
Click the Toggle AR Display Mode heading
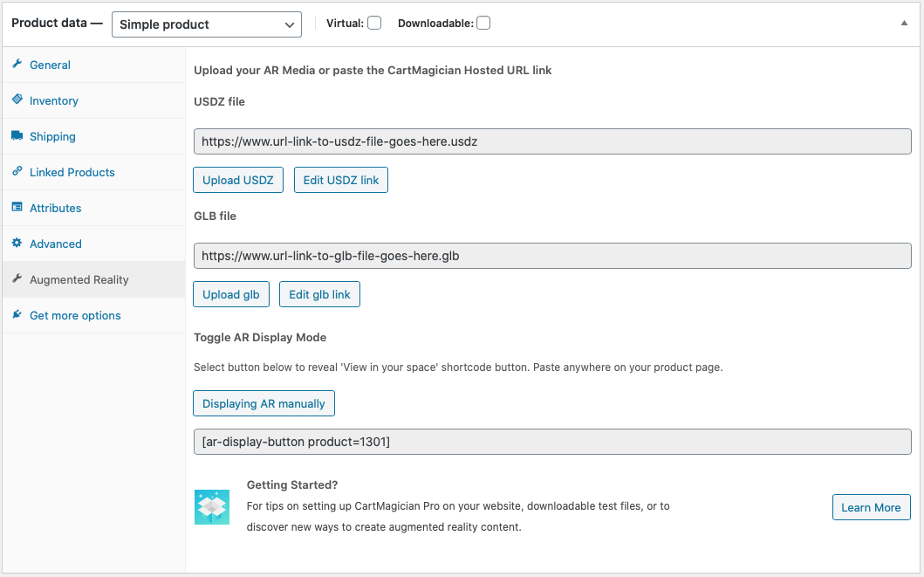[x=260, y=337]
